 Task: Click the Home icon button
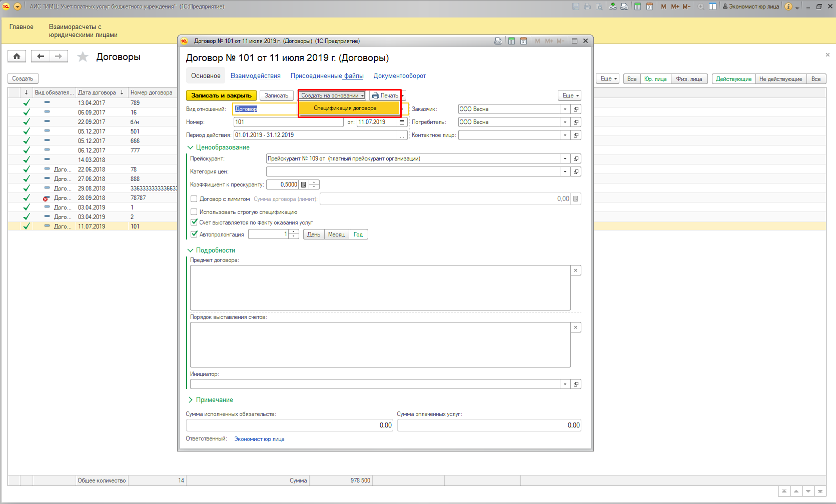[x=17, y=56]
